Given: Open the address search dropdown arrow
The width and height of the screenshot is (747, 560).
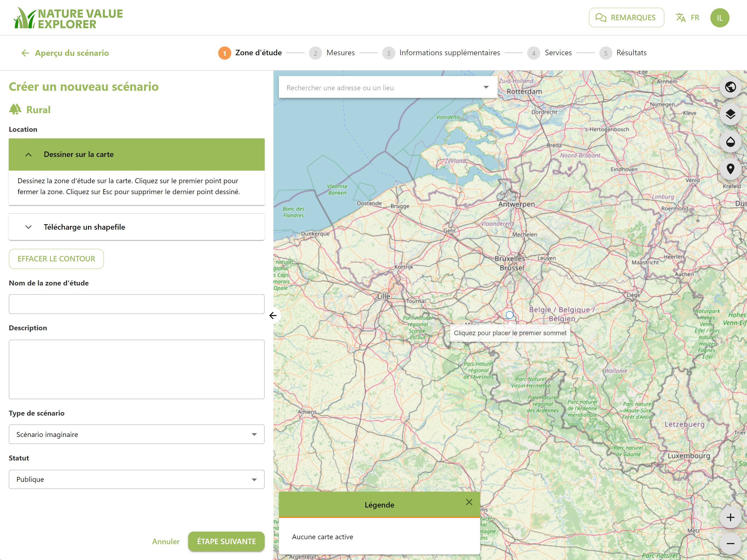Looking at the screenshot, I should click(x=486, y=87).
